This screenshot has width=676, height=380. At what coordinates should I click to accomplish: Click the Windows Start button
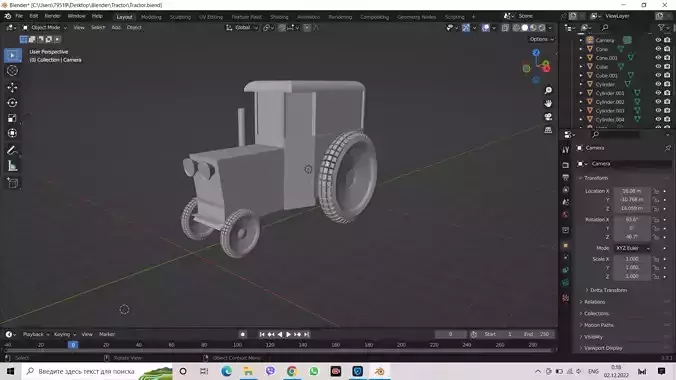pos(10,371)
